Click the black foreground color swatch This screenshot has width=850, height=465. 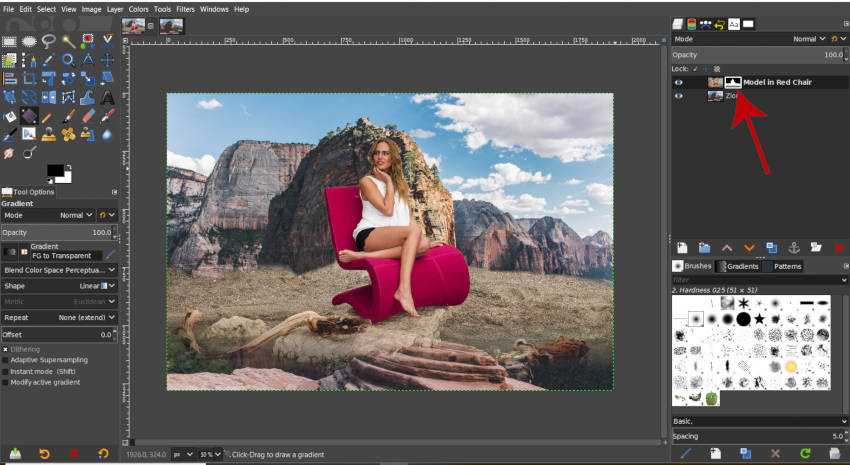pyautogui.click(x=54, y=172)
